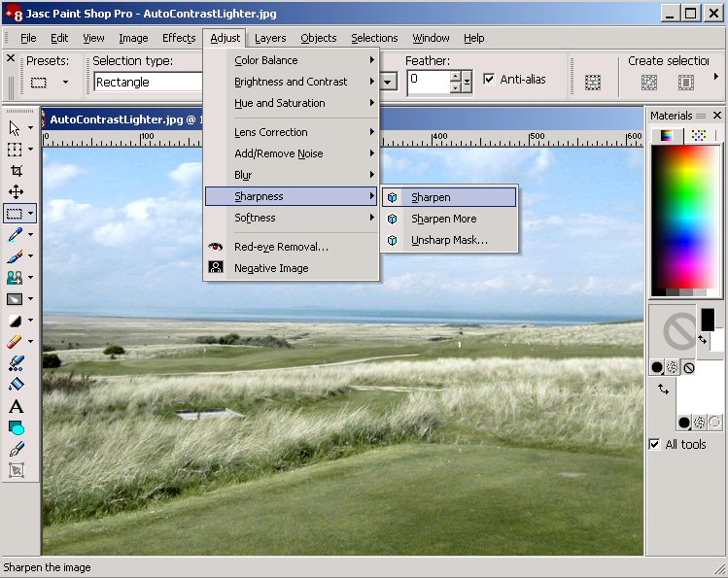Expand the Dropper tool flyout arrow
The image size is (728, 578).
coord(31,235)
